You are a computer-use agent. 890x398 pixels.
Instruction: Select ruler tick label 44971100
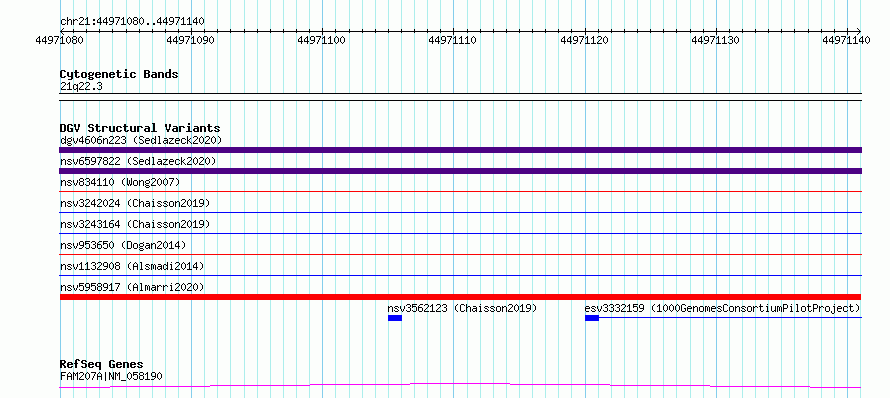coord(322,40)
